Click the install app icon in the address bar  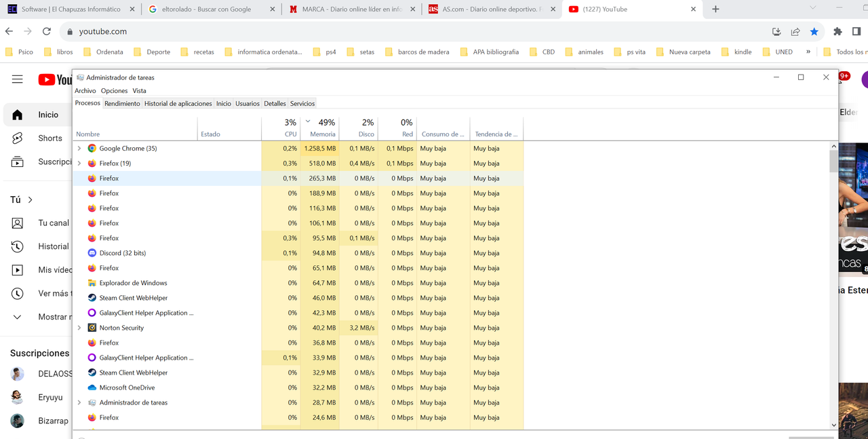pos(777,31)
